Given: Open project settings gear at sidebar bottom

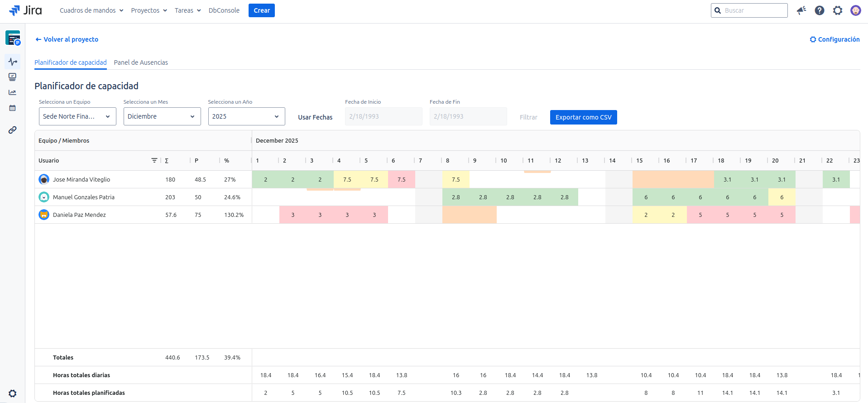Looking at the screenshot, I should (13, 393).
